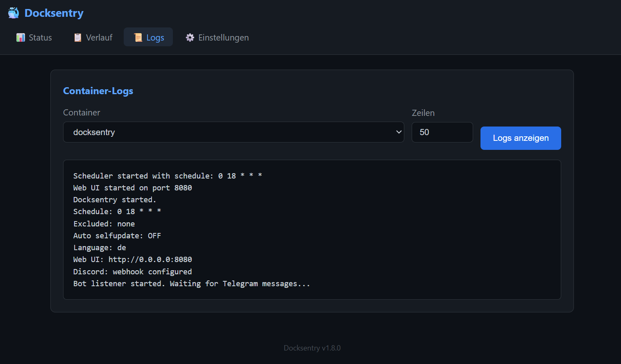Click the Zeilen field label

[x=423, y=113]
